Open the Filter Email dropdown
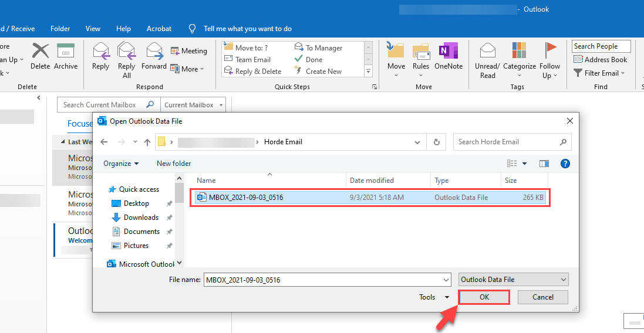Image resolution: width=644 pixels, height=333 pixels. (599, 73)
